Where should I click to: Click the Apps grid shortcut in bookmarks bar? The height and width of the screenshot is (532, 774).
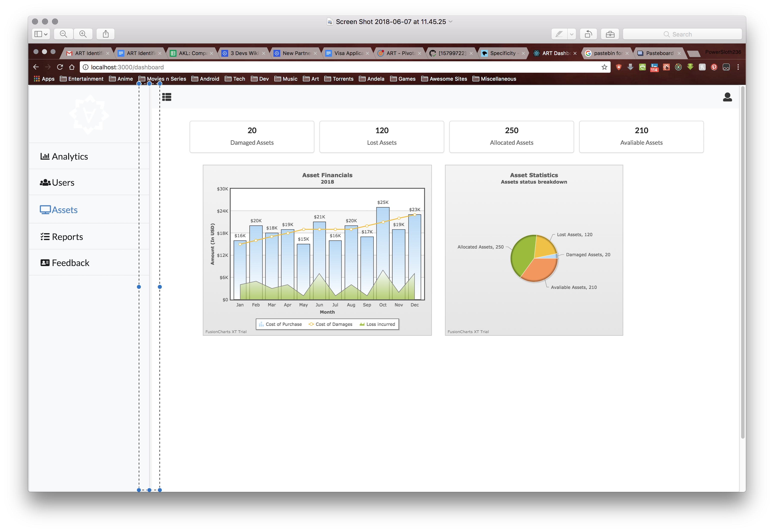pyautogui.click(x=44, y=79)
